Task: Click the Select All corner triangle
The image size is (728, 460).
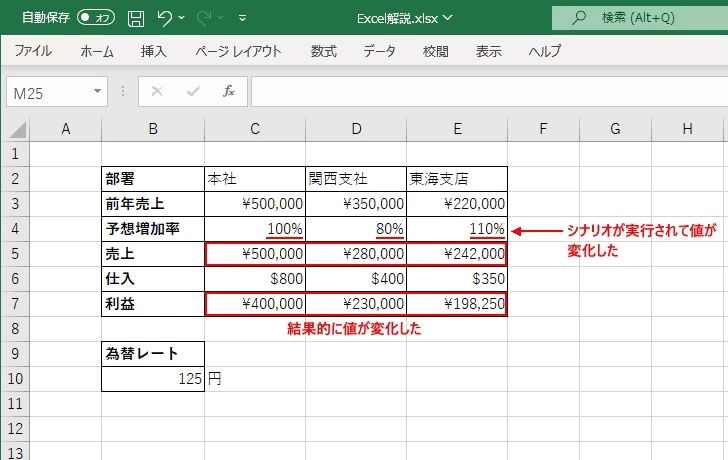Action: 16,130
